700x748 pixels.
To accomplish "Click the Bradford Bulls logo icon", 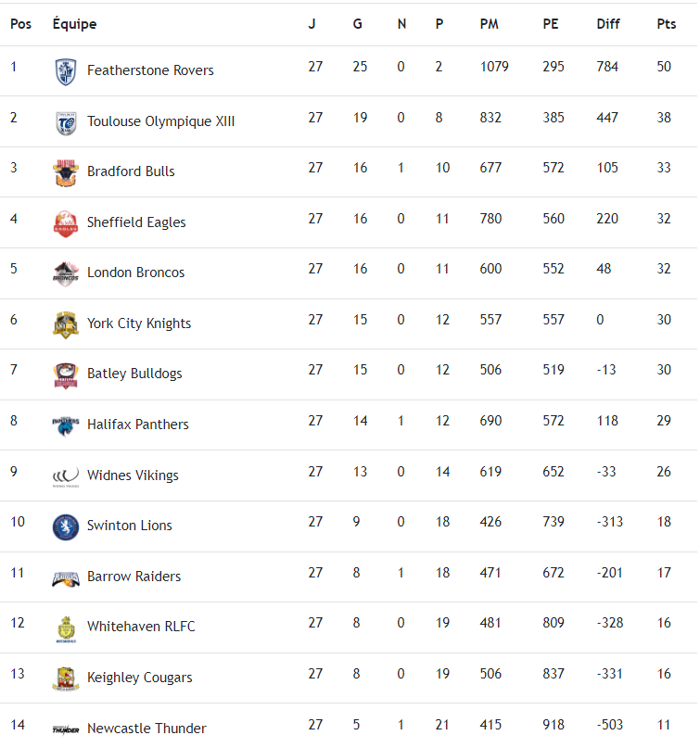I will click(x=65, y=172).
